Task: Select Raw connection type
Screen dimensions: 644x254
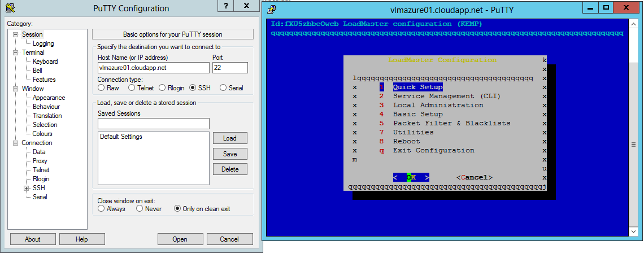Action: 101,87
